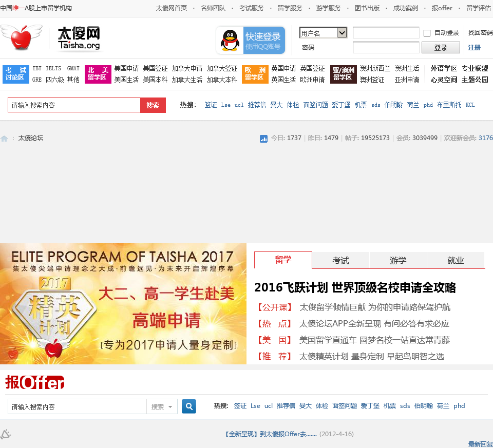The image size is (493, 448).
Task: Open 【全新呈现】到太傻报Offer去 announcement
Action: [271, 434]
